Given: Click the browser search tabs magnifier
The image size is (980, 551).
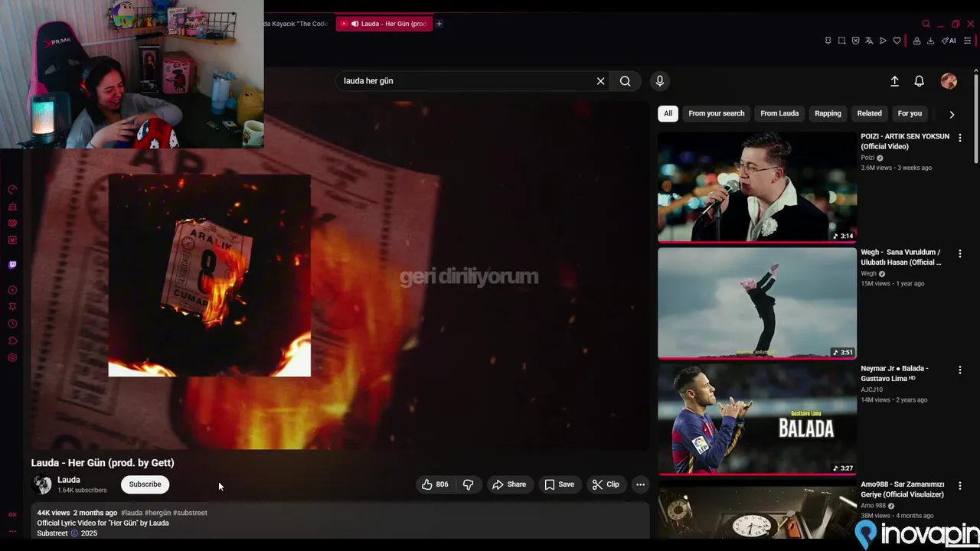Looking at the screenshot, I should [926, 24].
